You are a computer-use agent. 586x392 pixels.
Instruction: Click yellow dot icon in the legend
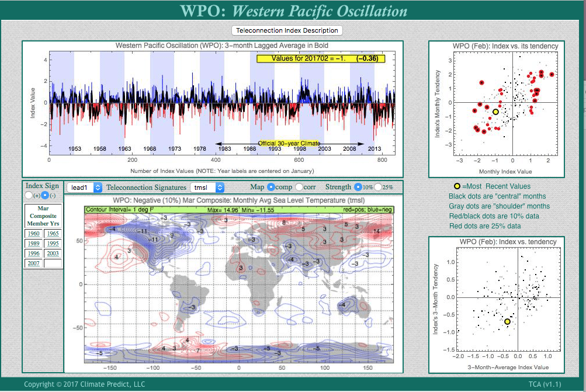457,186
